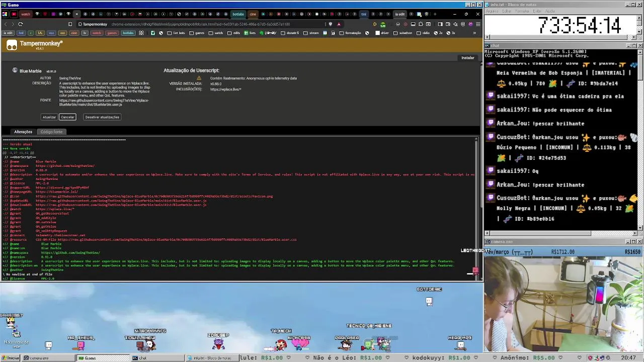The image size is (644, 362).
Task: Click the sidebar toggle icon in toolbar
Action: click(x=440, y=24)
